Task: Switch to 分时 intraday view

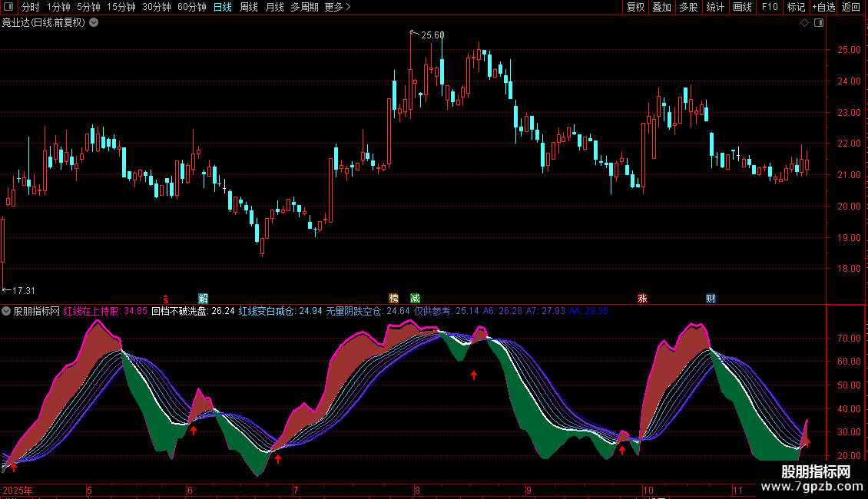Action: tap(30, 7)
